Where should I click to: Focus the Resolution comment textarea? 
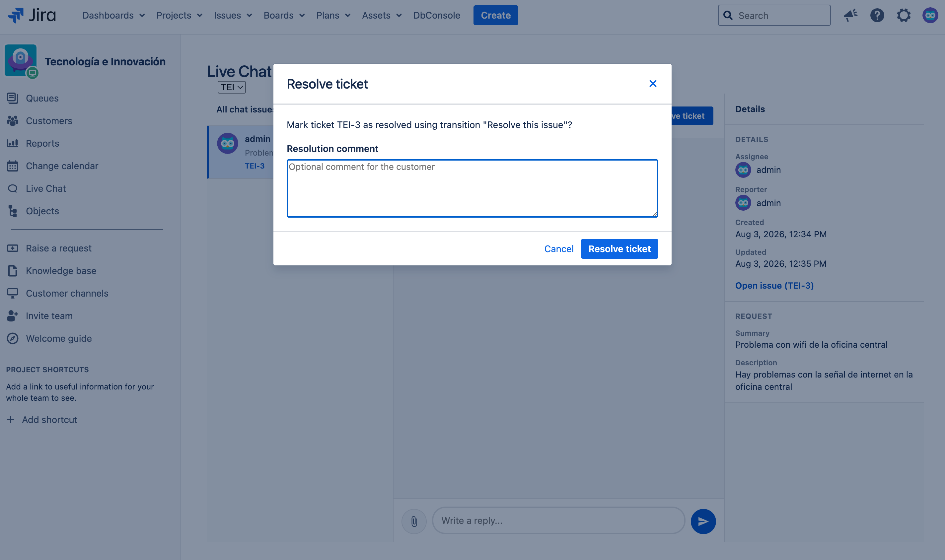[472, 188]
